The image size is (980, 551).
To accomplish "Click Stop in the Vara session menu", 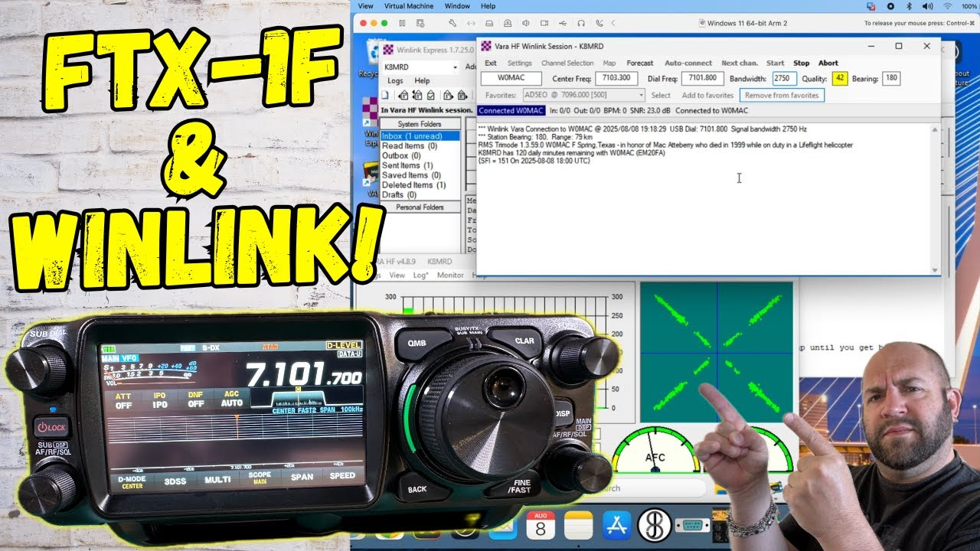I will 801,63.
